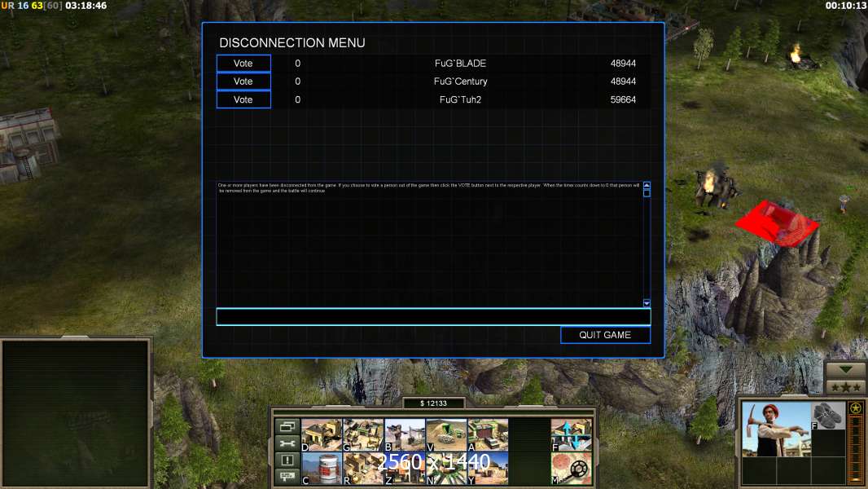This screenshot has width=868, height=489.
Task: Click the signpost icon button
Action: [x=287, y=476]
